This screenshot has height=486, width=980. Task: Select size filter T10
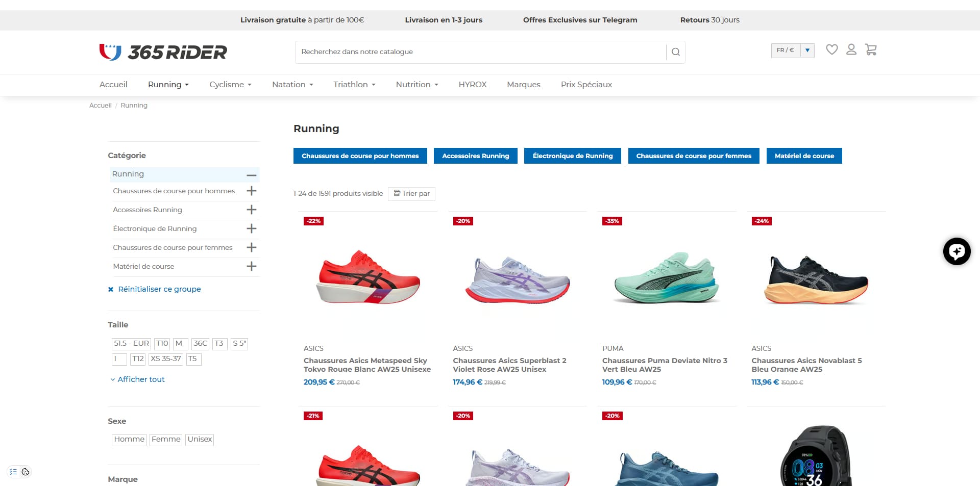point(162,344)
